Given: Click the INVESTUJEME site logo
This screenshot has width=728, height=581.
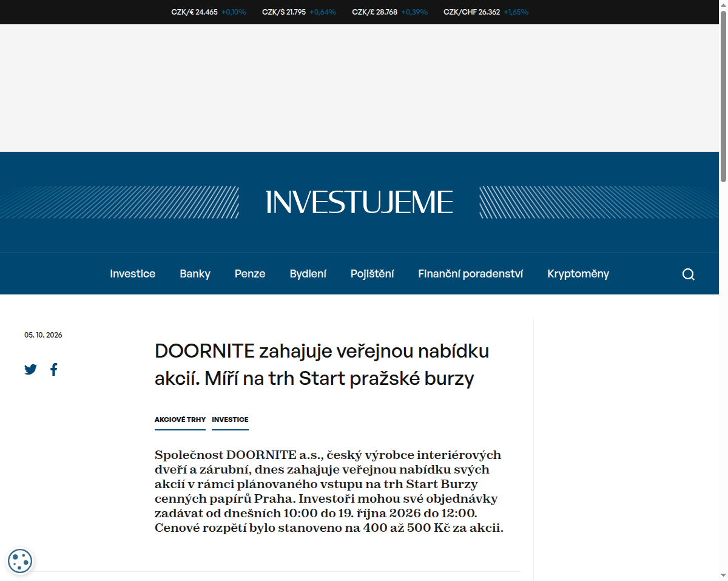Looking at the screenshot, I should coord(359,202).
